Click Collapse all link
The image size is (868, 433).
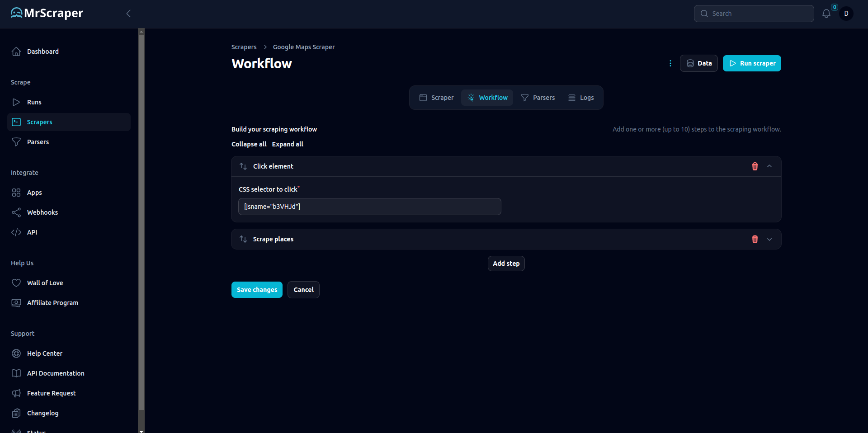pyautogui.click(x=249, y=144)
